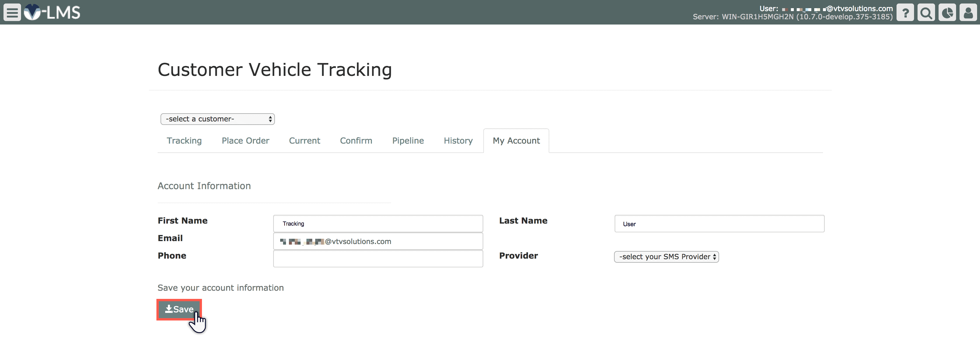Image resolution: width=980 pixels, height=338 pixels.
Task: Open the hamburger menu icon
Action: pyautogui.click(x=12, y=13)
